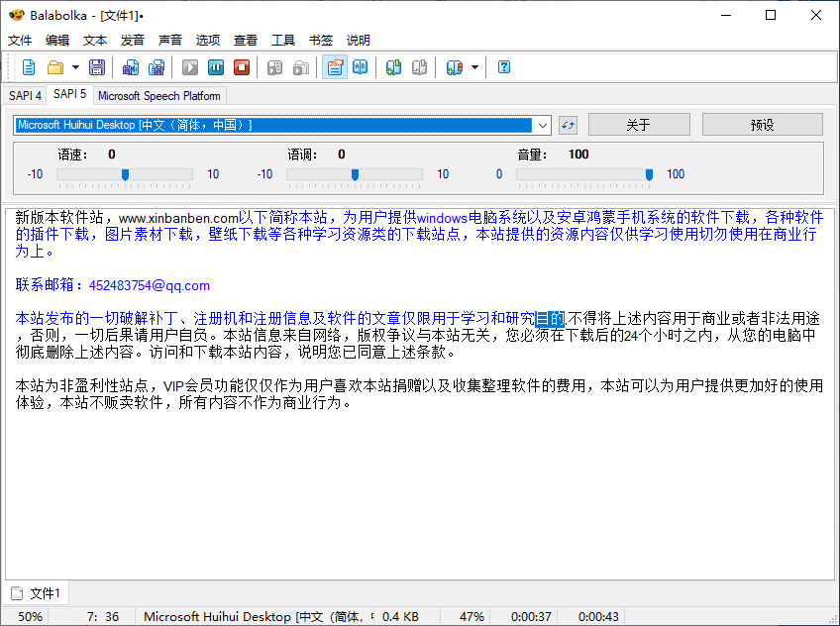This screenshot has height=626, width=840.
Task: Click the 预设 button
Action: click(x=763, y=125)
